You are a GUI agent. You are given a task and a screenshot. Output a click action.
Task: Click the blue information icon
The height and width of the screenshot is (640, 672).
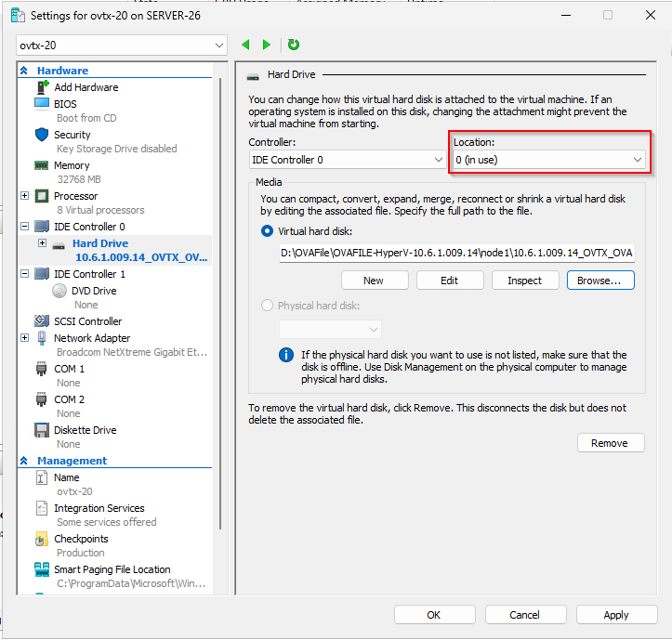(x=286, y=355)
